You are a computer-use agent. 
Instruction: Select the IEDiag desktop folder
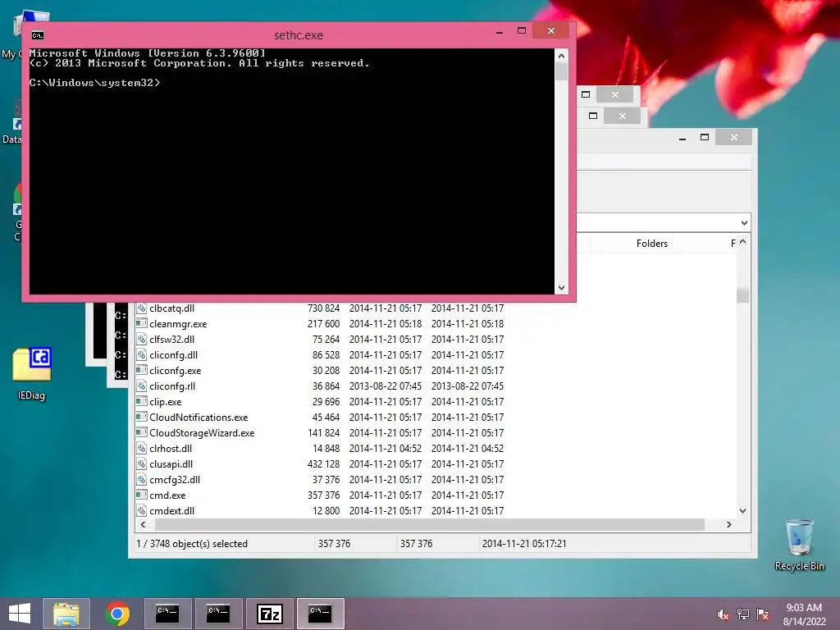point(32,374)
